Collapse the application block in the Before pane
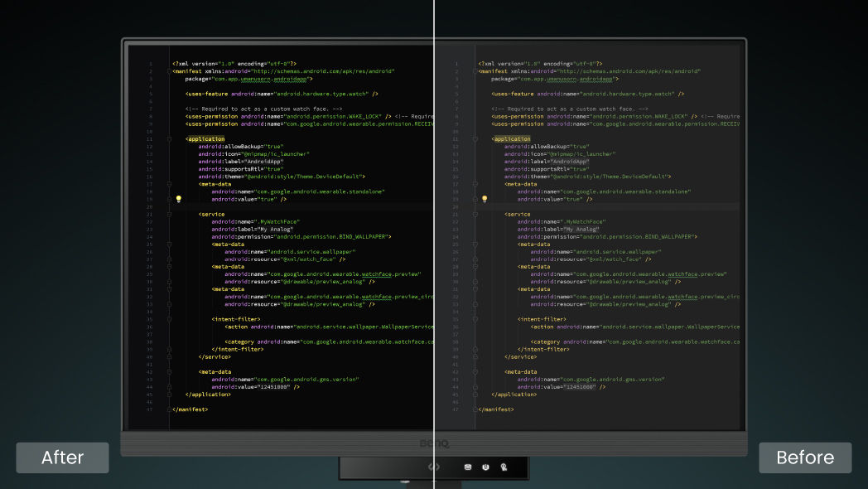Image resolution: width=868 pixels, height=489 pixels. (475, 139)
